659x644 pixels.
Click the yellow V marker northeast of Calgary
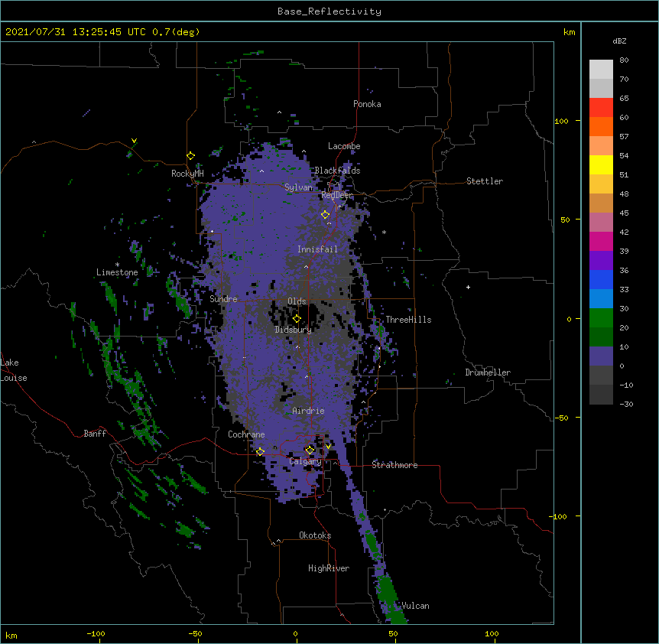pyautogui.click(x=328, y=447)
